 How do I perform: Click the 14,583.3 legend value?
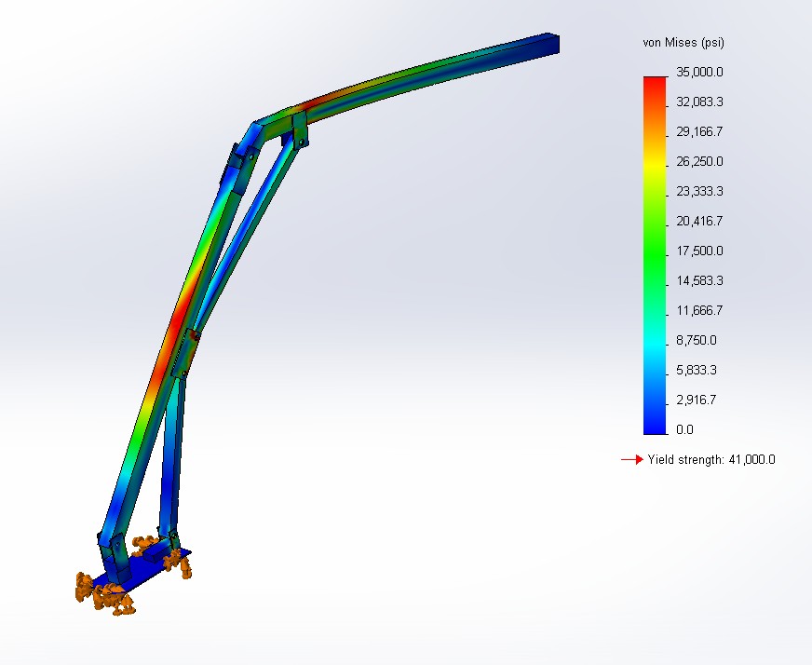tap(699, 280)
